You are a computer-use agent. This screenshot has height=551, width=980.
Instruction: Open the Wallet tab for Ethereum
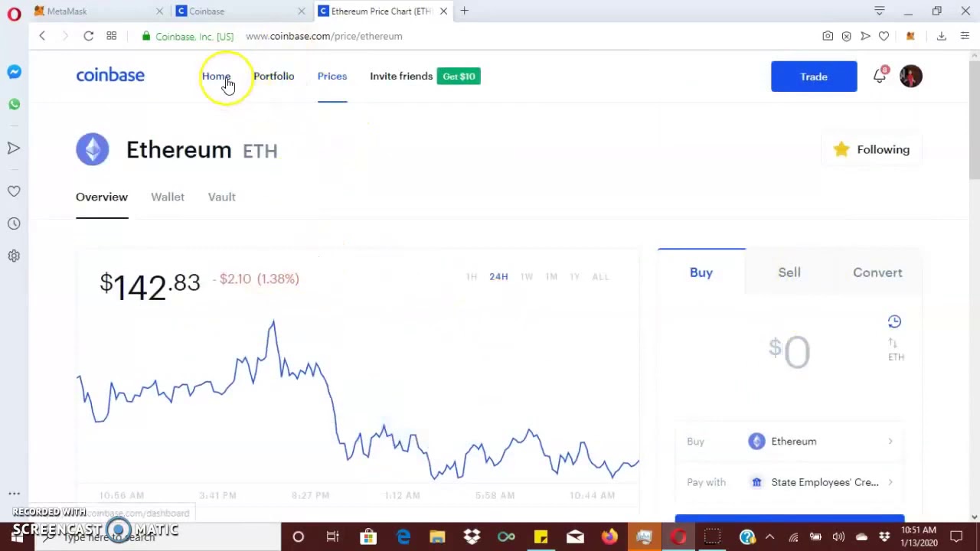click(x=168, y=197)
